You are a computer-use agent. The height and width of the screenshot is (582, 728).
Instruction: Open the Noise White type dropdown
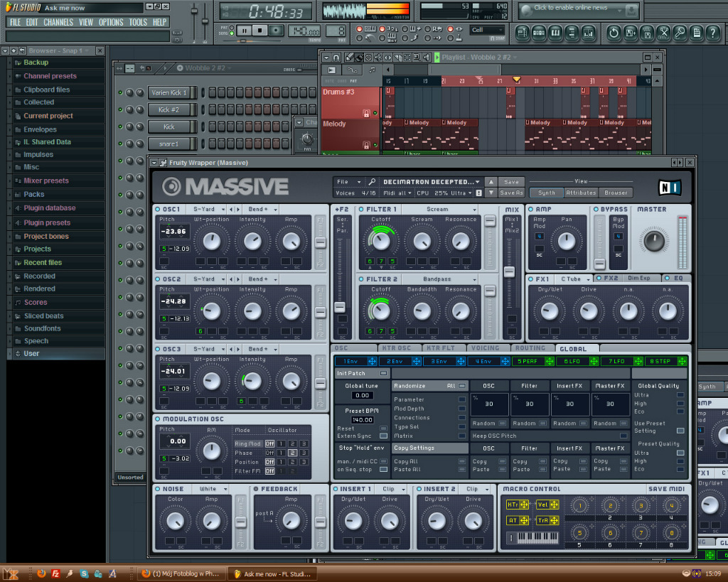(211, 489)
